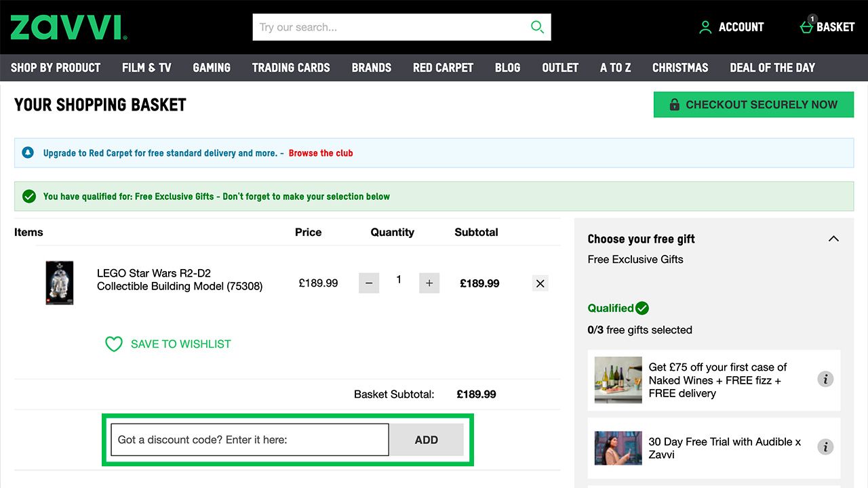This screenshot has height=488, width=868.
Task: Click the Red Carpet upgrade info icon
Action: [x=28, y=152]
